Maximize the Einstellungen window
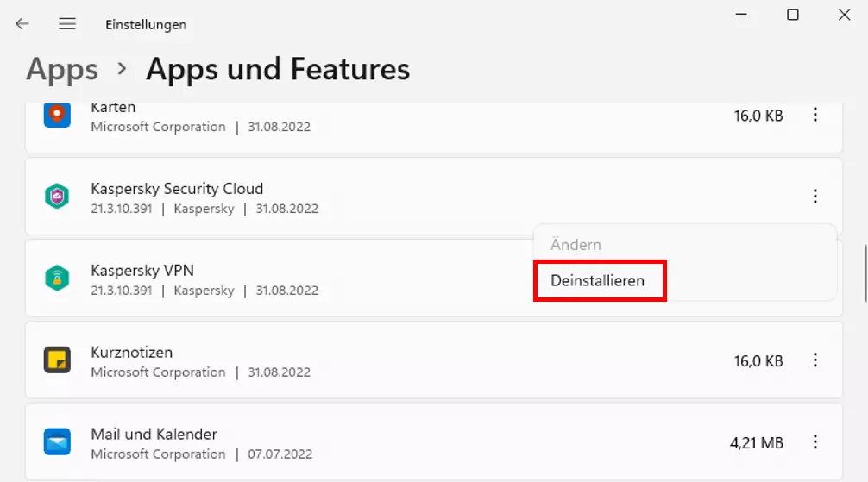Image resolution: width=868 pixels, height=482 pixels. (x=793, y=15)
